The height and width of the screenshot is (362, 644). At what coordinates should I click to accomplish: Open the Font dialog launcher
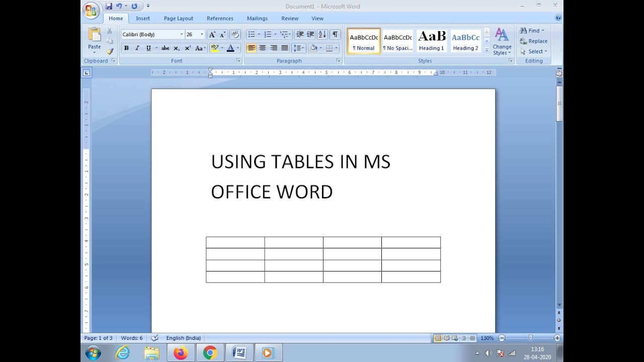click(x=238, y=61)
